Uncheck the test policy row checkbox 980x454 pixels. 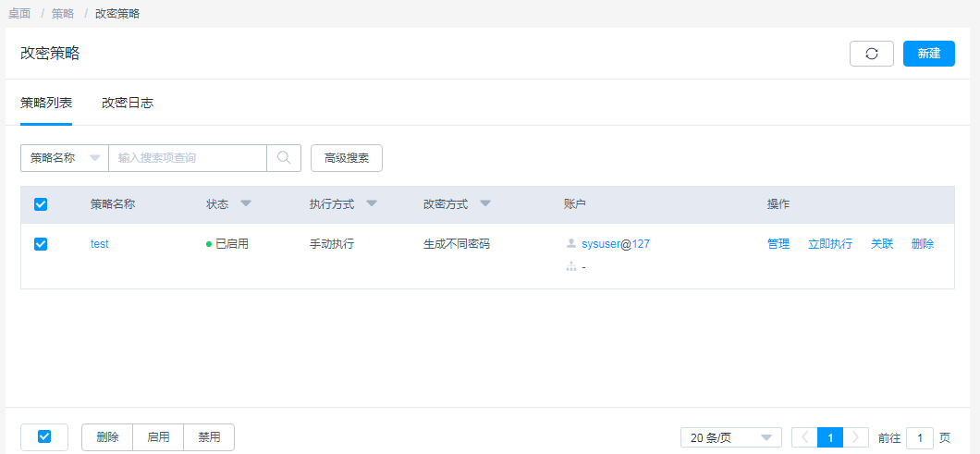41,244
